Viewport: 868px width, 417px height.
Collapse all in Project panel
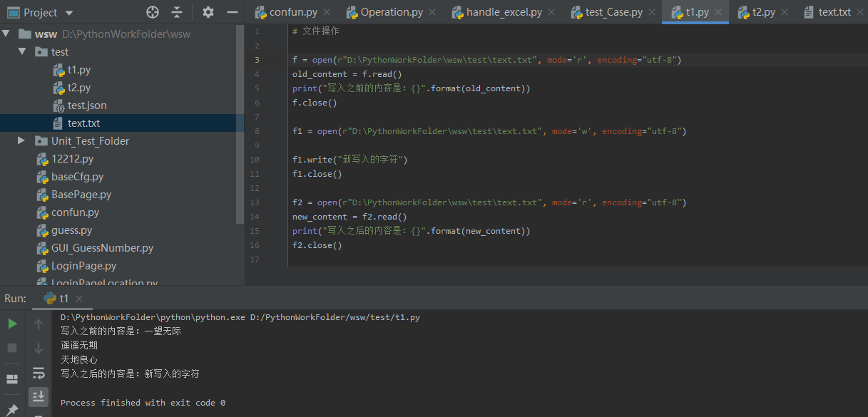click(177, 12)
